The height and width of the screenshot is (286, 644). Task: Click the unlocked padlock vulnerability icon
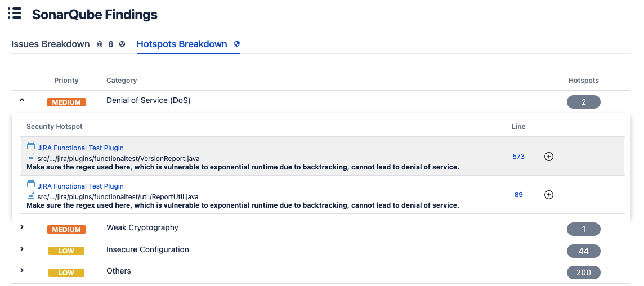tap(111, 44)
